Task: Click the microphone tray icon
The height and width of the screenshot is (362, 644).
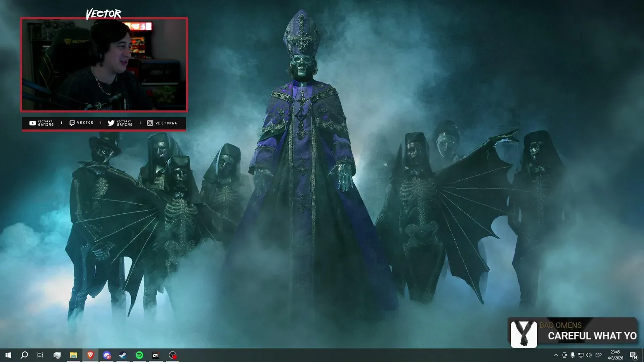Action: (x=572, y=355)
